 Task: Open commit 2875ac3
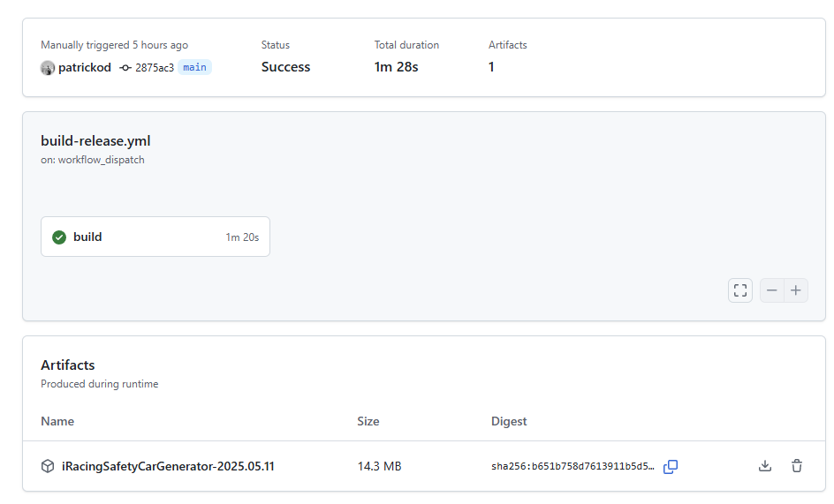tap(155, 68)
